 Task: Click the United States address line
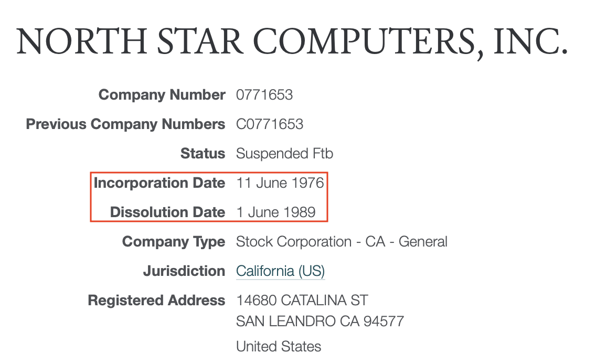pos(279,346)
